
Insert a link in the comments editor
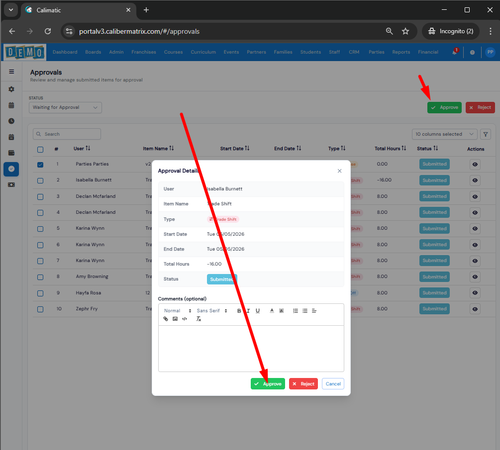coord(166,319)
